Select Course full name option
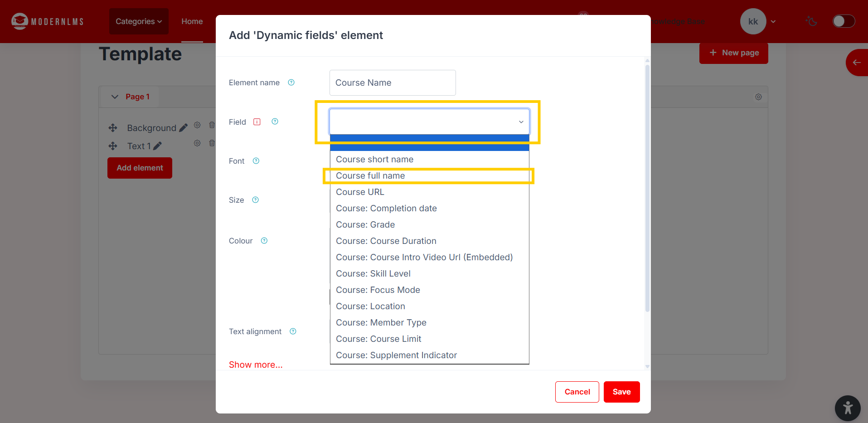 [429, 175]
